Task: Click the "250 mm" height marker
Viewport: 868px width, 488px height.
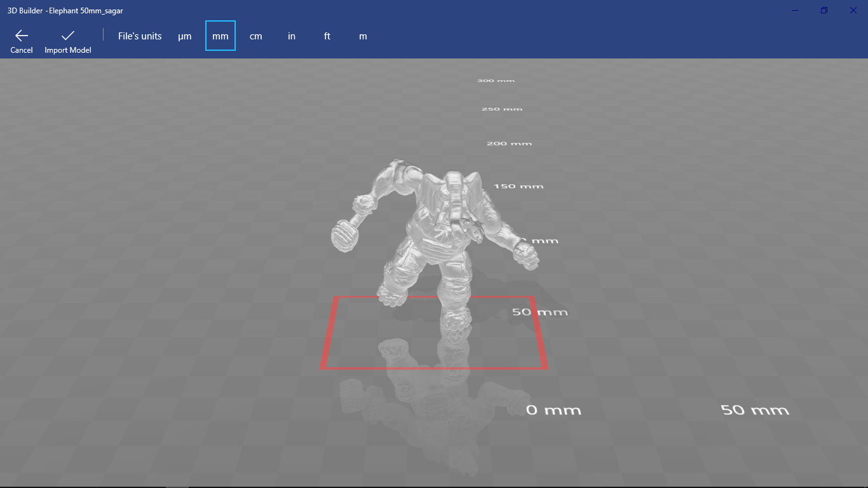Action: [502, 109]
